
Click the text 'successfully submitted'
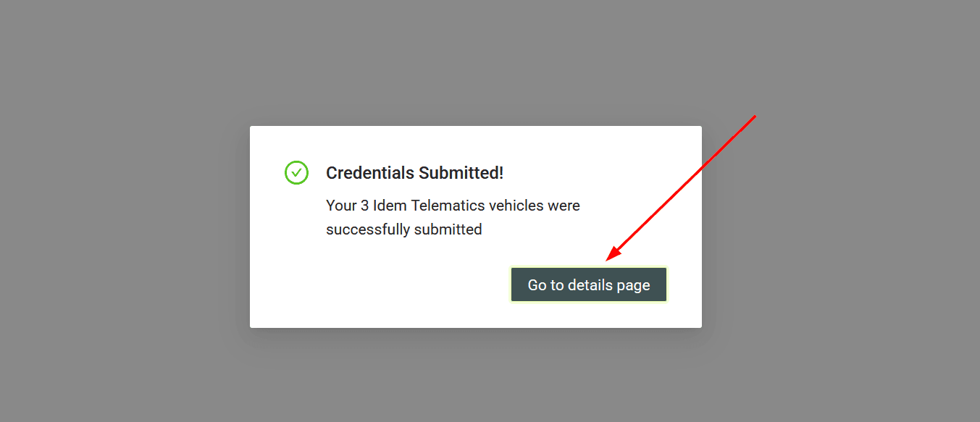pyautogui.click(x=403, y=229)
